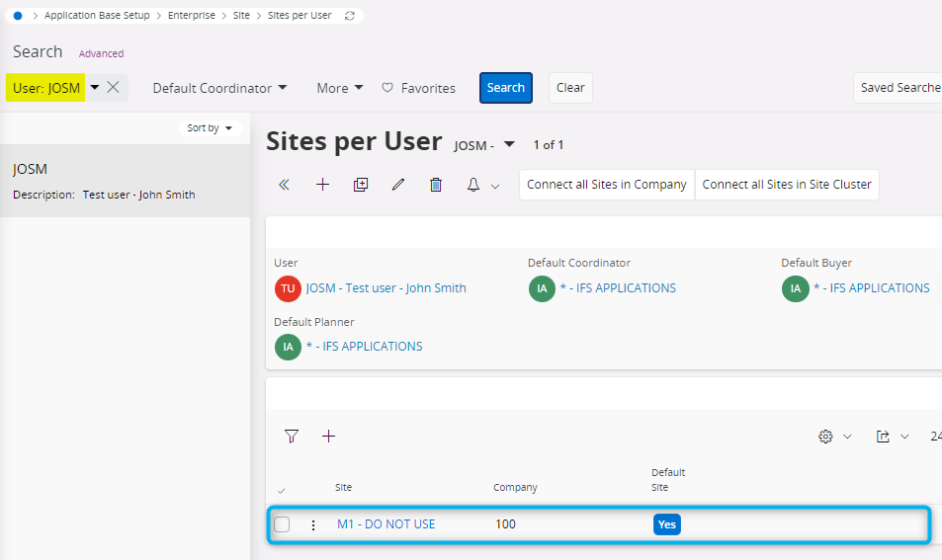This screenshot has height=560, width=942.
Task: Open Default Coordinator IFS APPLICATIONS link
Action: pos(618,288)
